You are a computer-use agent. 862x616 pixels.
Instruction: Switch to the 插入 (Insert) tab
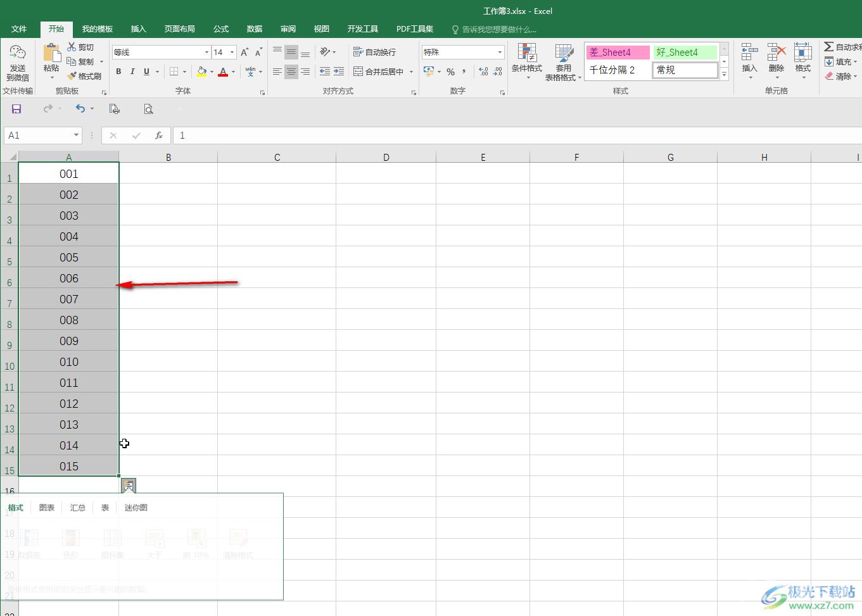[x=138, y=28]
